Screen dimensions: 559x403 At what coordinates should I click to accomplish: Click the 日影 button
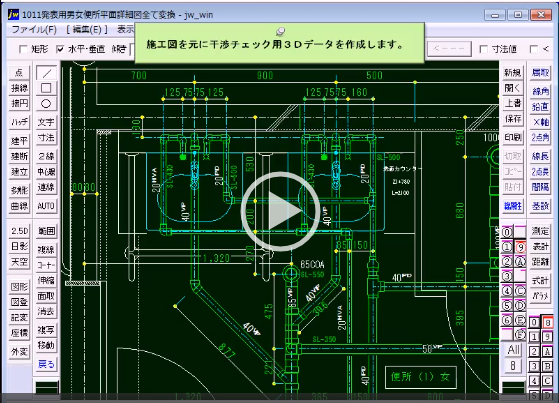[x=19, y=246]
